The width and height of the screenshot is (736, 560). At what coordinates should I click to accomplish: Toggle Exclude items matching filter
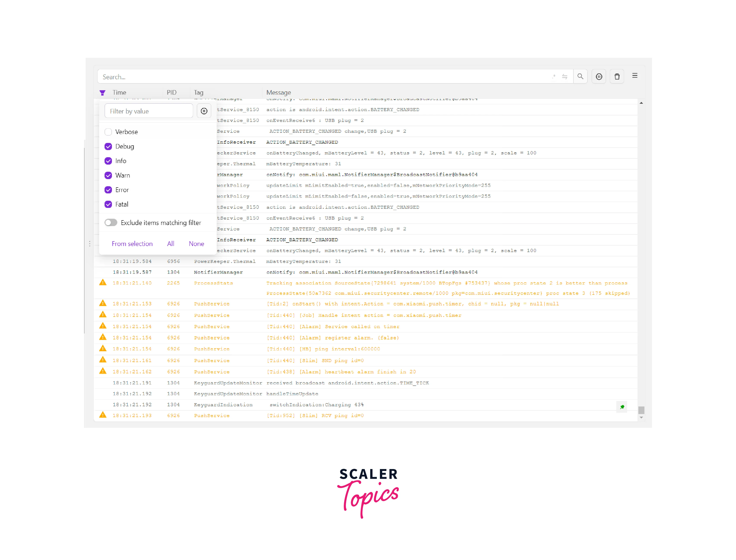111,223
